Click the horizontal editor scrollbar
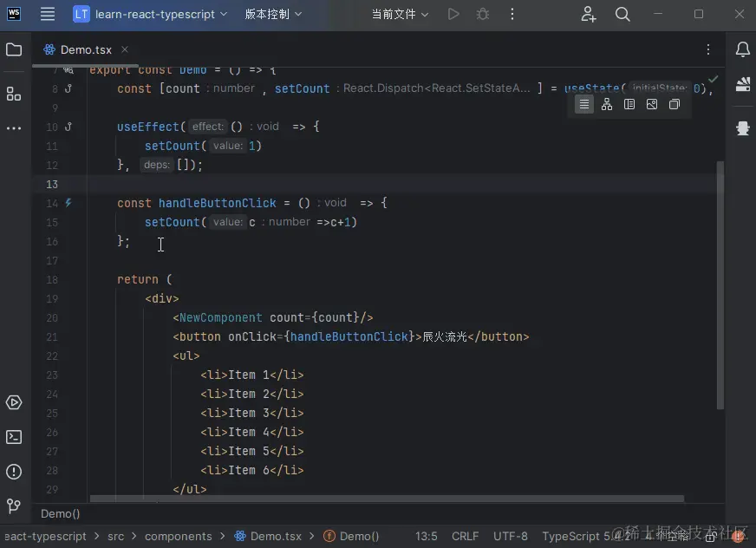The height and width of the screenshot is (548, 756). coord(387,499)
